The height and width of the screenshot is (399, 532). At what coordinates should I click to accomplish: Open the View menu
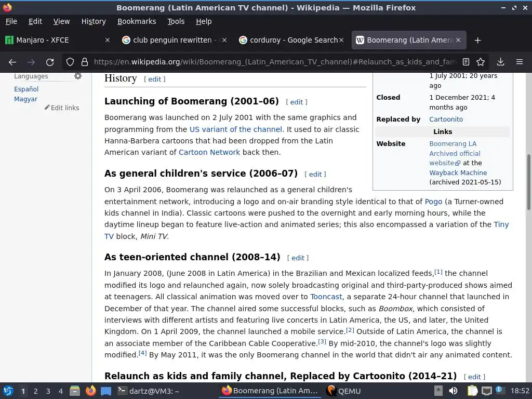point(61,21)
